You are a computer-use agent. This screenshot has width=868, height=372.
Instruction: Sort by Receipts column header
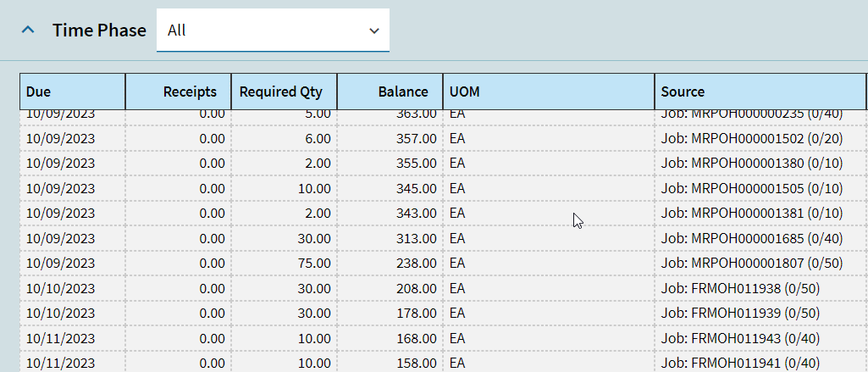[179, 92]
